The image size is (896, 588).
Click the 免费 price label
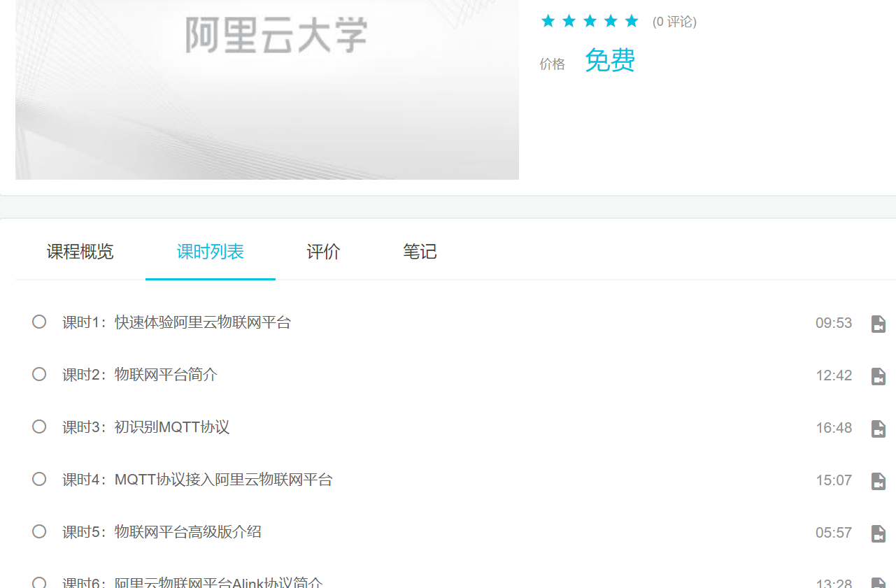(x=610, y=61)
